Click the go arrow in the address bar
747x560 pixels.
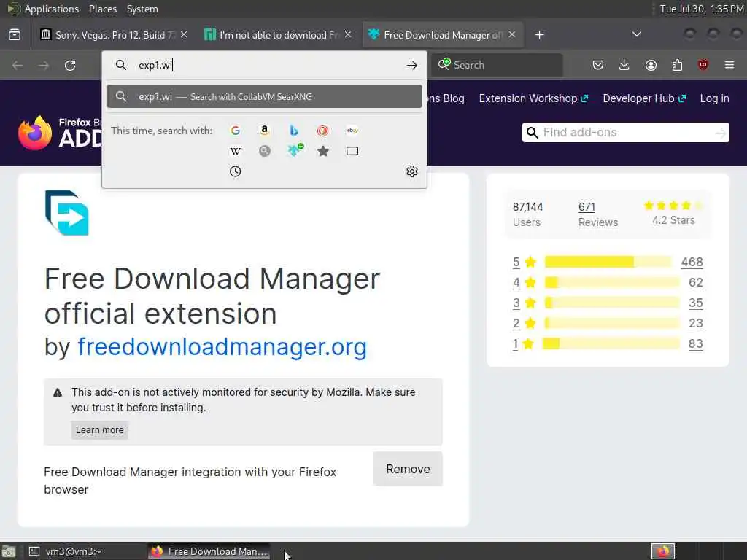412,65
